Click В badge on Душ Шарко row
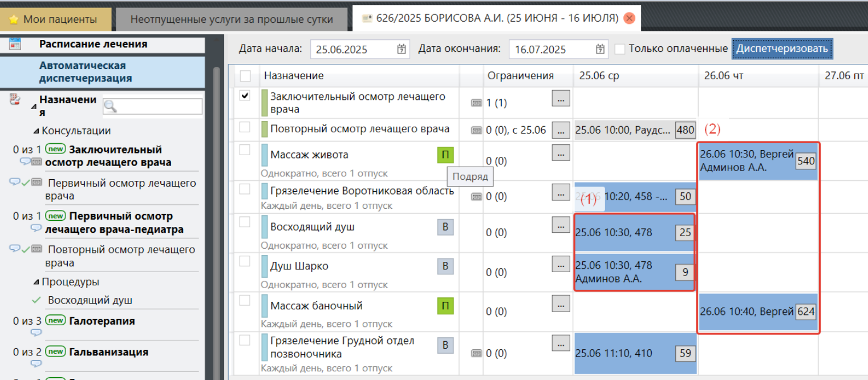Image resolution: width=868 pixels, height=380 pixels. (x=445, y=266)
